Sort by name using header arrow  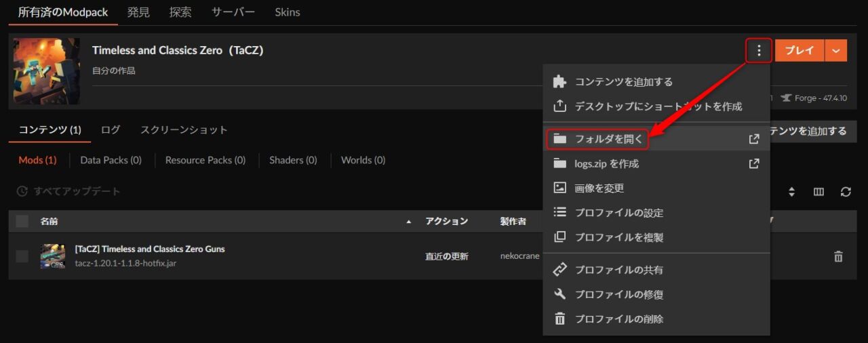pos(408,222)
